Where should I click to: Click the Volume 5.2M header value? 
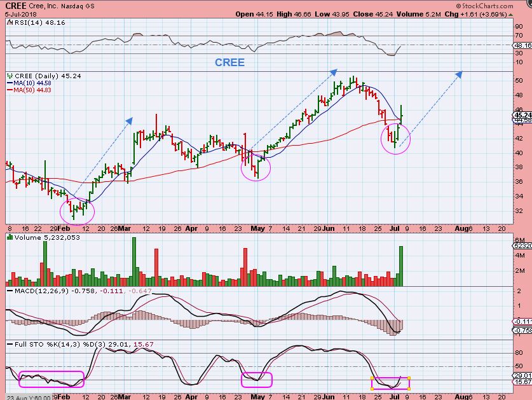pos(419,14)
